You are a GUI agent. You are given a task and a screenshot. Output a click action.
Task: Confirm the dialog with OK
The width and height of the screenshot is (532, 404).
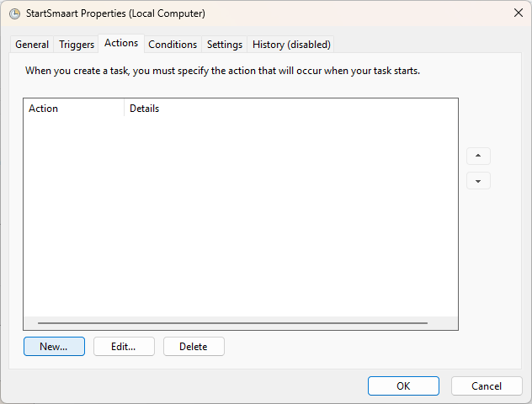[x=403, y=386]
